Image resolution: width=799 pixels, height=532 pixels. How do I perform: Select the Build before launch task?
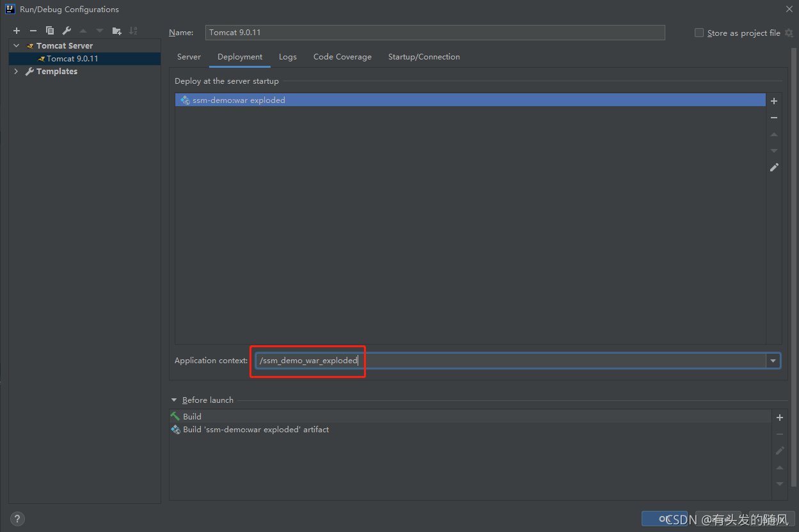(470, 416)
